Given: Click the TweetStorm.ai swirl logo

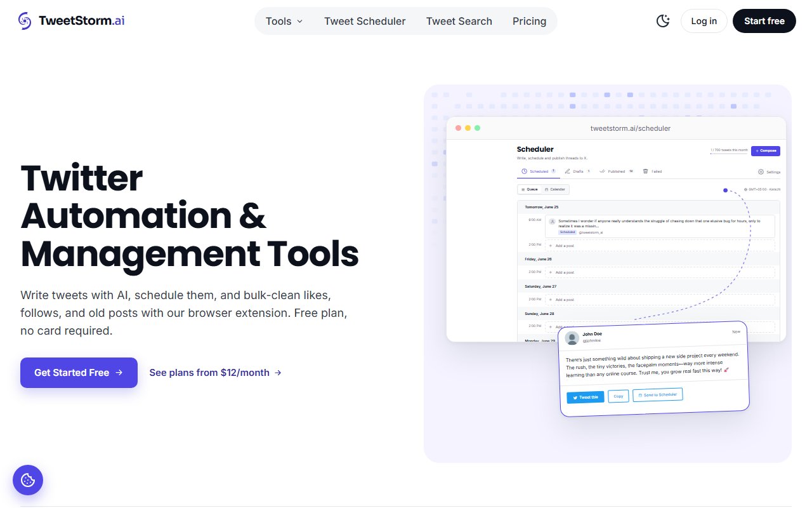Looking at the screenshot, I should click(x=25, y=21).
